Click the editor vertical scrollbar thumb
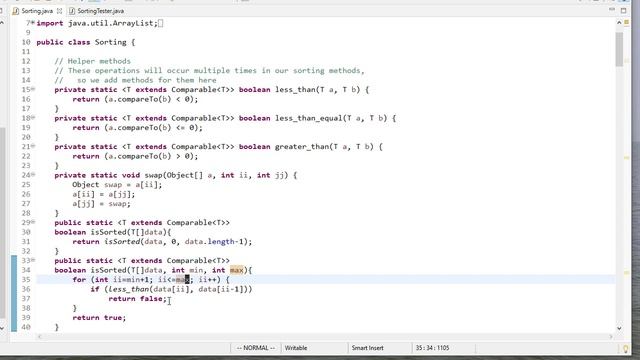Image resolution: width=640 pixels, height=360 pixels. point(619,49)
